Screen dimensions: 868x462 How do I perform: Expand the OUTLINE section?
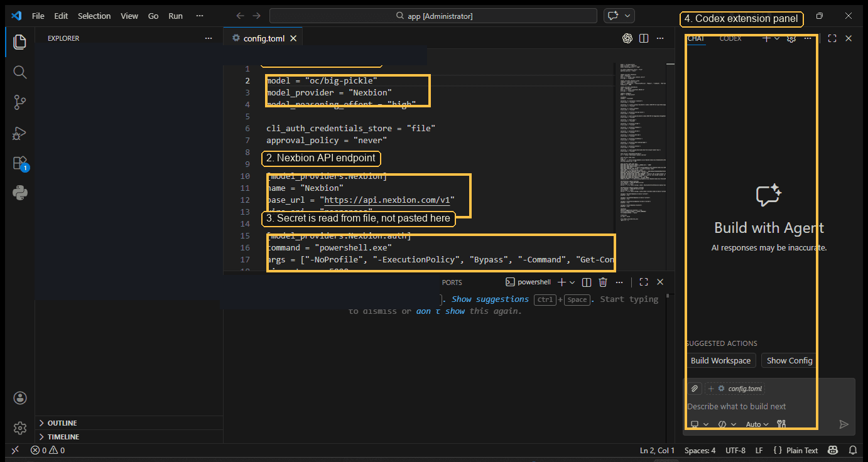tap(129, 423)
